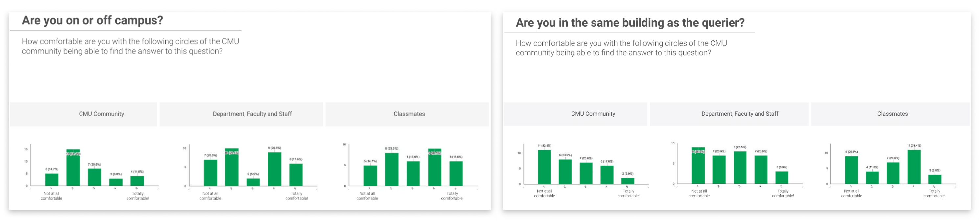Select Classmates header under same-building question
The height and width of the screenshot is (222, 980).
(x=892, y=114)
